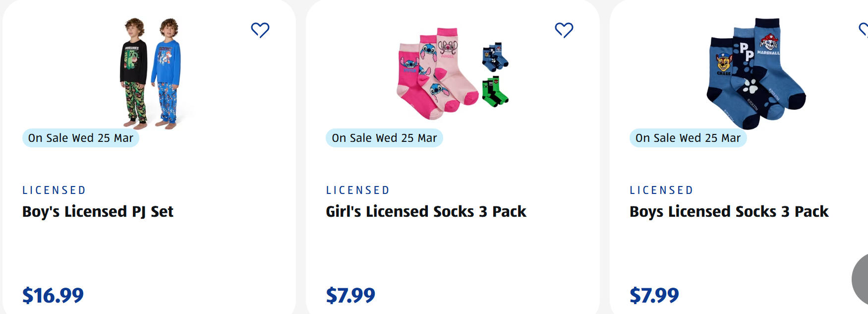868x314 pixels.
Task: Click the $16.99 price
Action: click(53, 296)
